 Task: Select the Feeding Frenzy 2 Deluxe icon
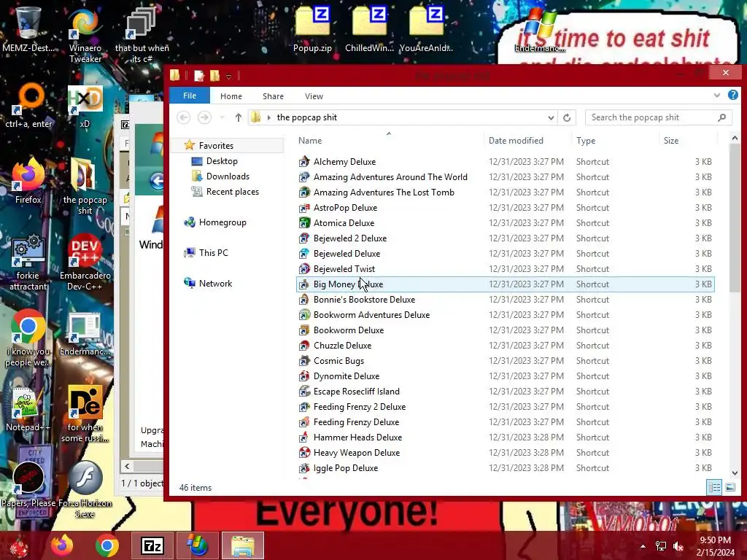[304, 407]
